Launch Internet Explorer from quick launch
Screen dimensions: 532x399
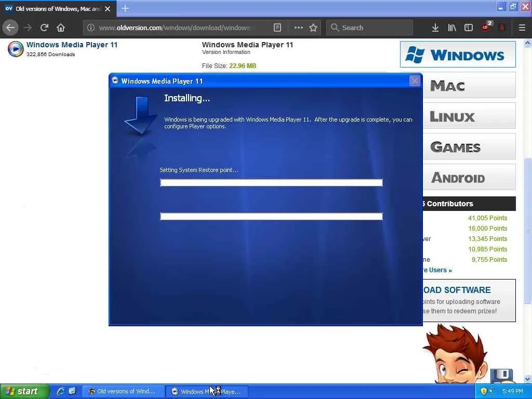coord(61,391)
